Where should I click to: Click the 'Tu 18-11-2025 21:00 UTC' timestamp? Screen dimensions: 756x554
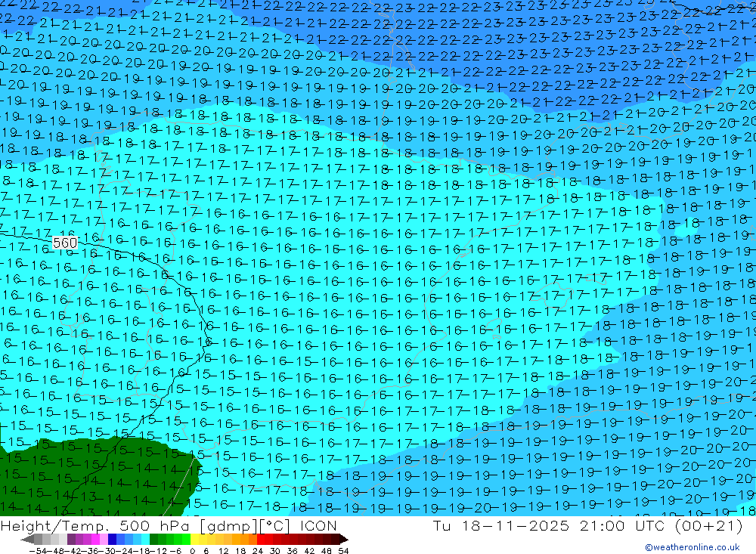pos(550,525)
